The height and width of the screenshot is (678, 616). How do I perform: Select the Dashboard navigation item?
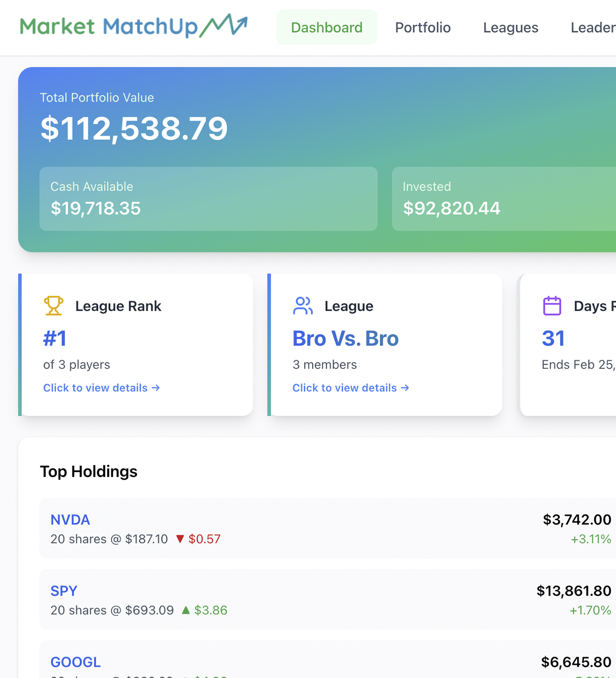(326, 27)
